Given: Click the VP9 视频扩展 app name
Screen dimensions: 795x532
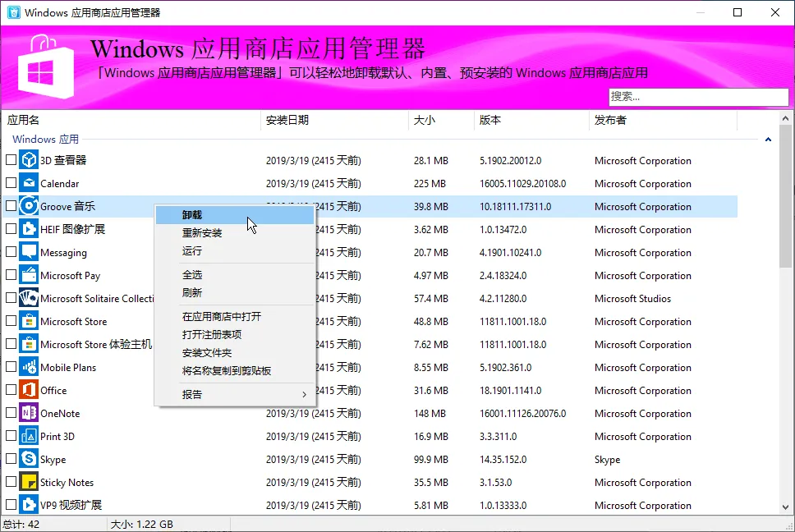Looking at the screenshot, I should tap(71, 505).
